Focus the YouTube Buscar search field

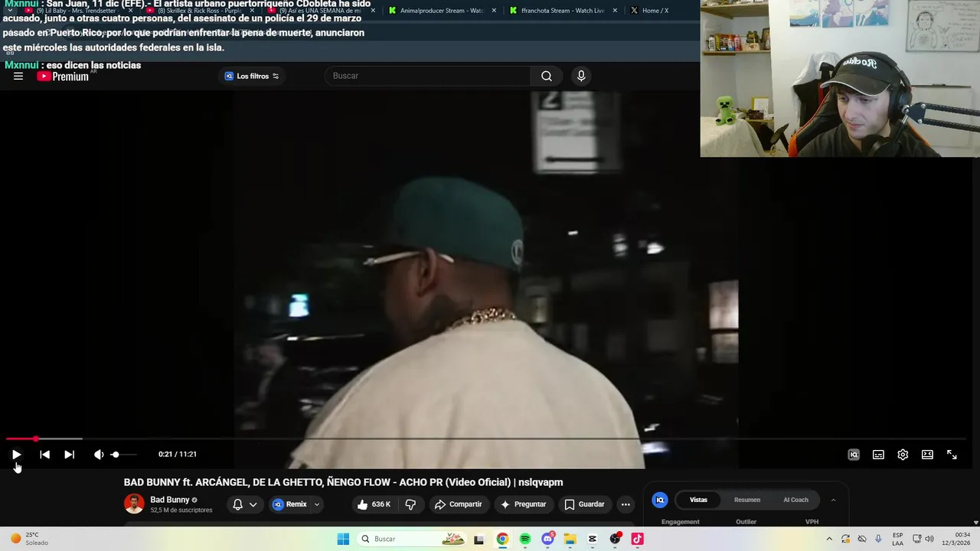coord(427,76)
